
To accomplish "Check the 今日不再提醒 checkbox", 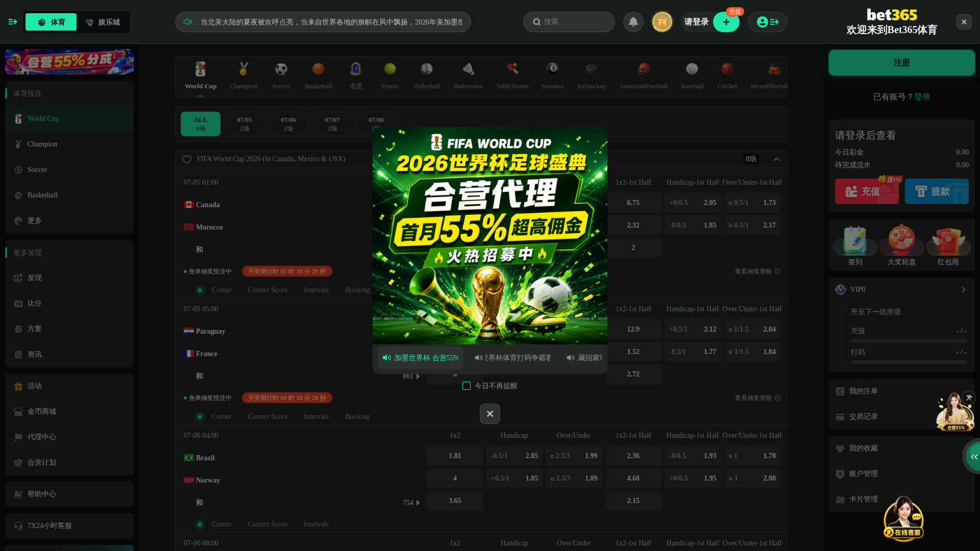I will click(x=467, y=386).
